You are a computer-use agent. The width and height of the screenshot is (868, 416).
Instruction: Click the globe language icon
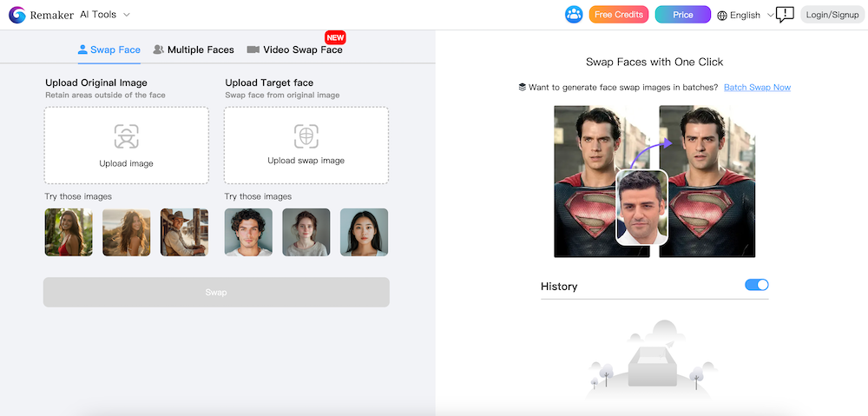(x=722, y=16)
